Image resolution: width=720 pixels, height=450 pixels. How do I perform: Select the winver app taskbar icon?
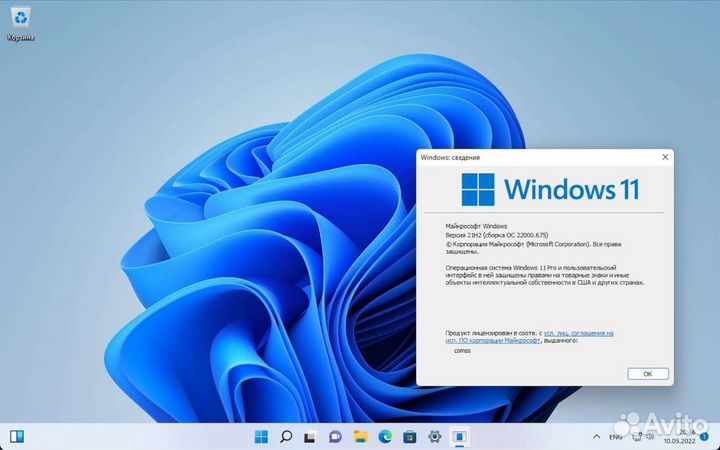click(x=459, y=436)
